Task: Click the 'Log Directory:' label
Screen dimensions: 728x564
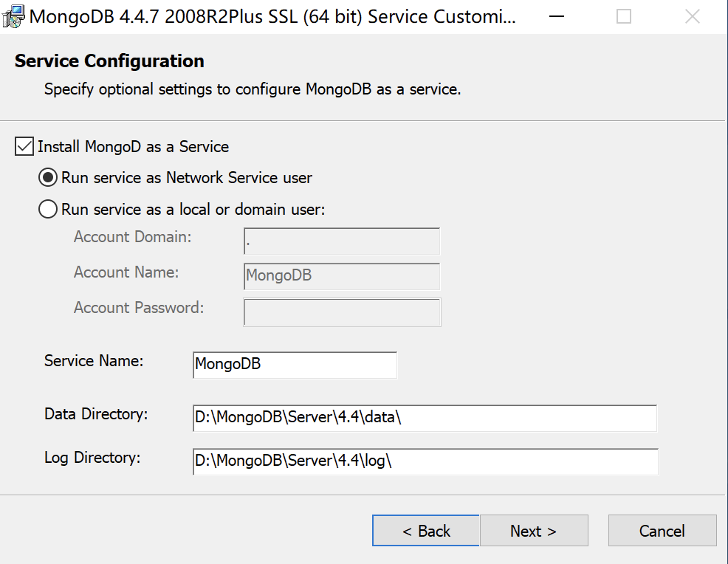Action: (92, 458)
